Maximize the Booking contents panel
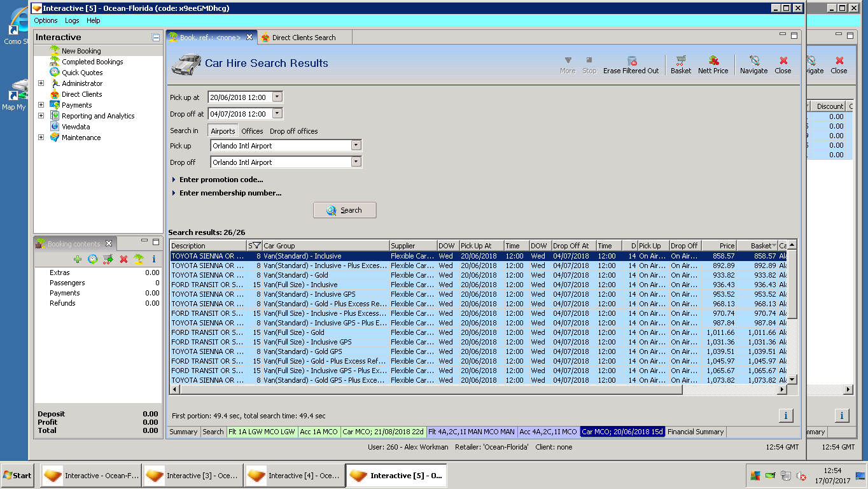868x489 pixels. point(156,241)
